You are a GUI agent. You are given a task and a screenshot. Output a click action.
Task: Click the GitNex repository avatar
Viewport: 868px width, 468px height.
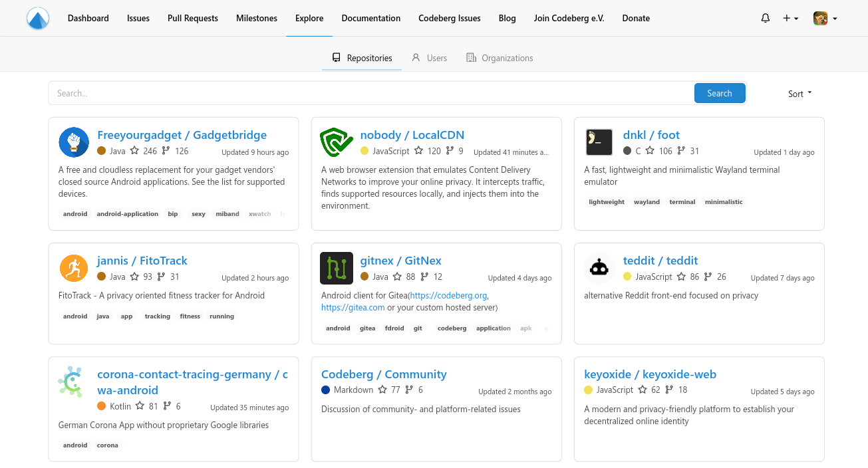337,268
